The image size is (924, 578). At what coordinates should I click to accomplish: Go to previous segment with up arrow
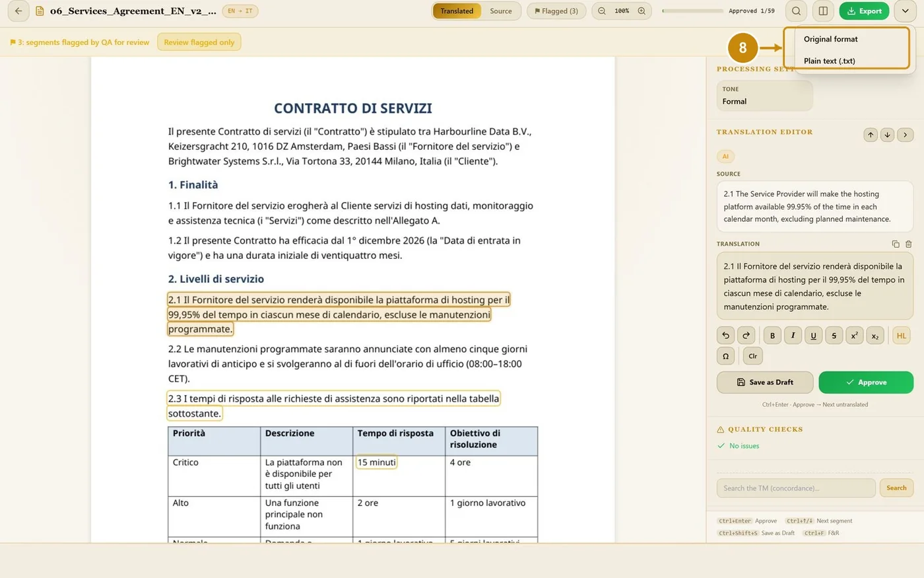pyautogui.click(x=871, y=135)
